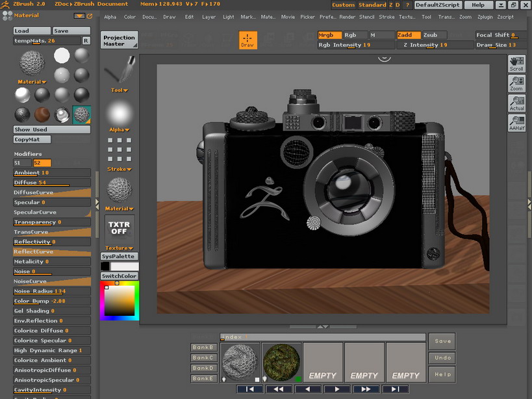532x399 pixels.
Task: Click the black secondary color swatch
Action: click(x=105, y=266)
